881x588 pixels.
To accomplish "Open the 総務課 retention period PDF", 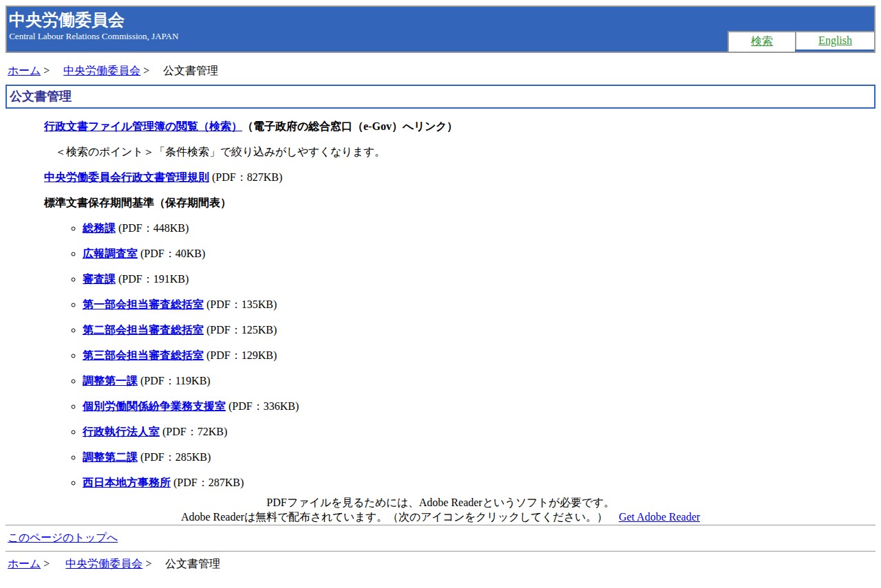I will point(98,228).
